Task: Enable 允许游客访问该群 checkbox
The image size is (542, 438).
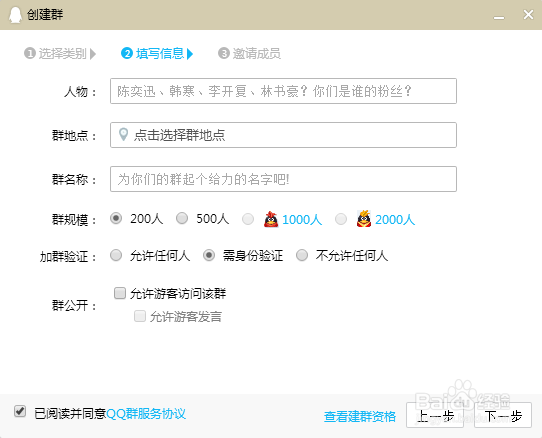Action: pyautogui.click(x=120, y=293)
